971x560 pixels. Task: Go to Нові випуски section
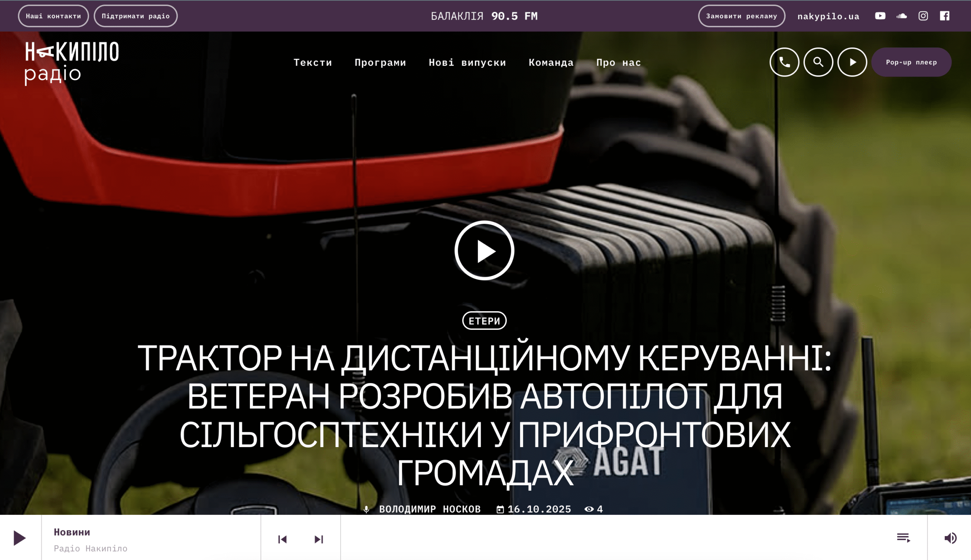coord(467,62)
